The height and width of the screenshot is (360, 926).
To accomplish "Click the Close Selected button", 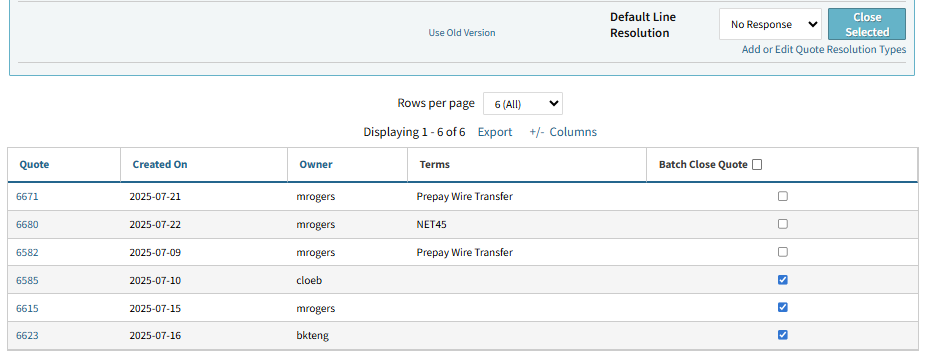I will [x=866, y=24].
